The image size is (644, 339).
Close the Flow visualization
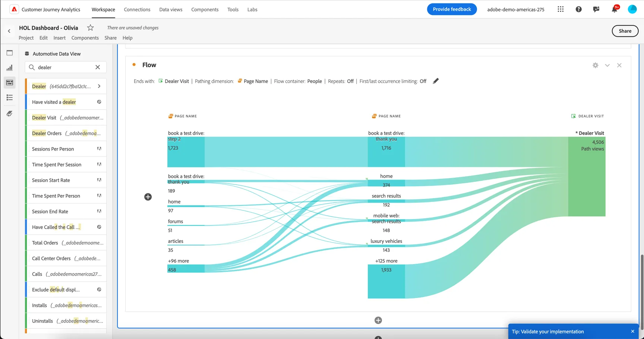[x=619, y=65]
